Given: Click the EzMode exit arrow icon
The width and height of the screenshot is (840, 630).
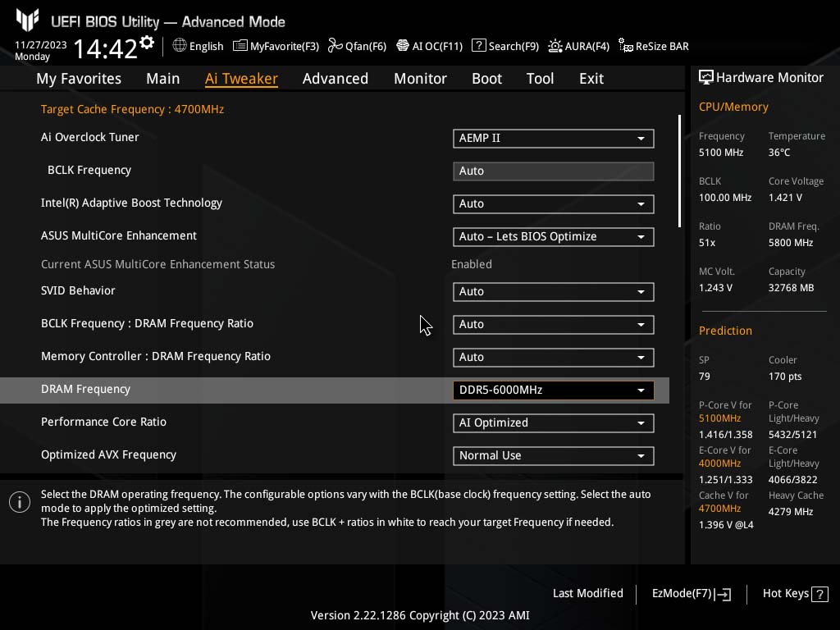Looking at the screenshot, I should 723,594.
